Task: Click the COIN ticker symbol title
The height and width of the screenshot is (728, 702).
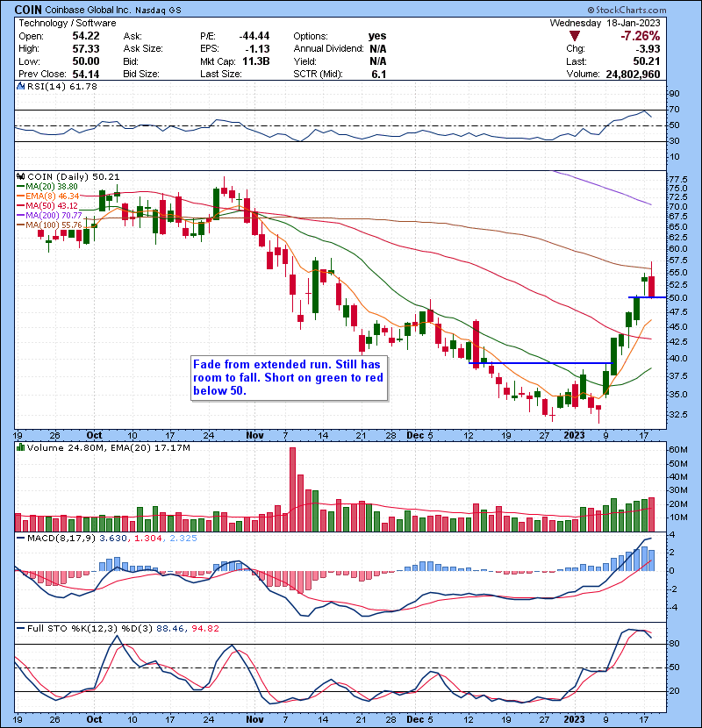Action: point(28,10)
